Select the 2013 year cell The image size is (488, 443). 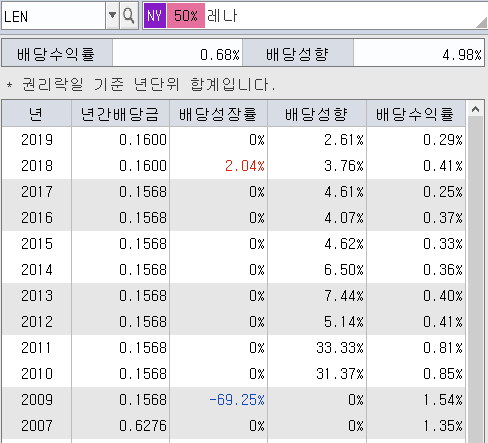[37, 296]
